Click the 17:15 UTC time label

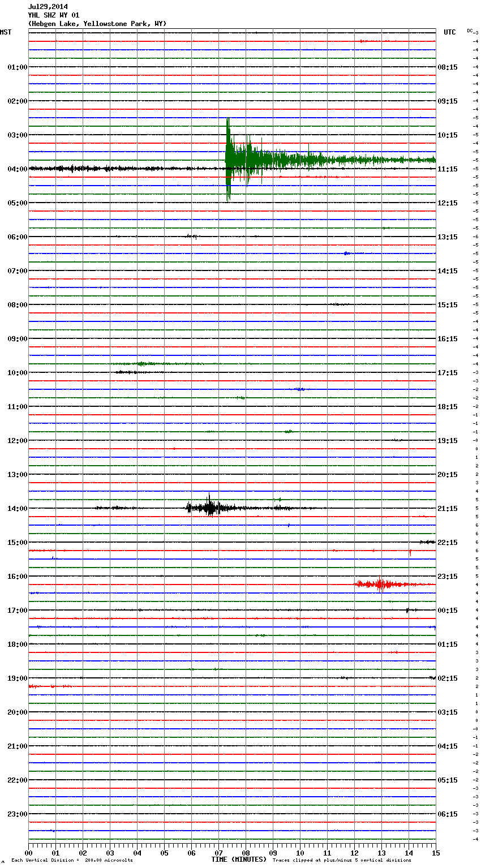pyautogui.click(x=448, y=372)
